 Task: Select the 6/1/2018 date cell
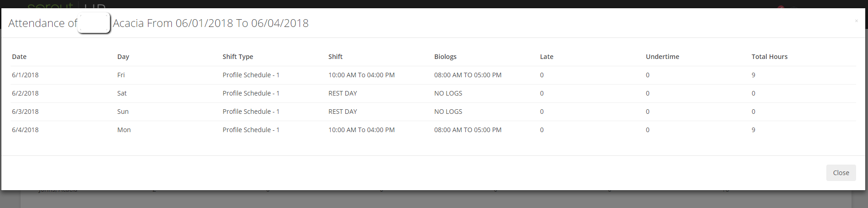pyautogui.click(x=25, y=75)
